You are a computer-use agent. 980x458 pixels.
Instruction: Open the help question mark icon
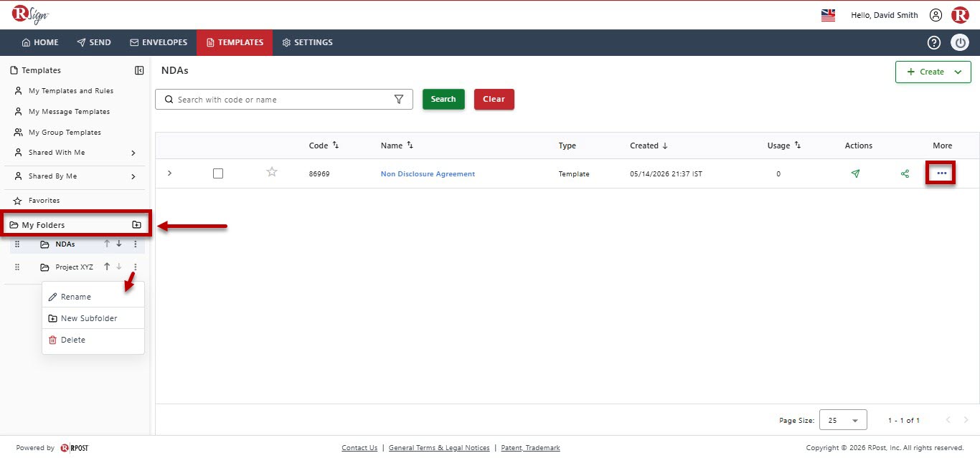click(933, 42)
